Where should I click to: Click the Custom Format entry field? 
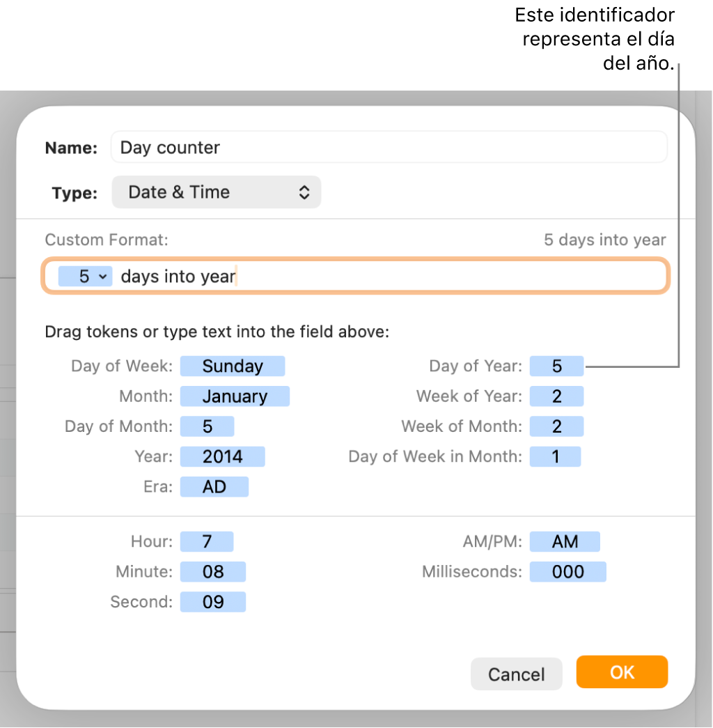418,276
